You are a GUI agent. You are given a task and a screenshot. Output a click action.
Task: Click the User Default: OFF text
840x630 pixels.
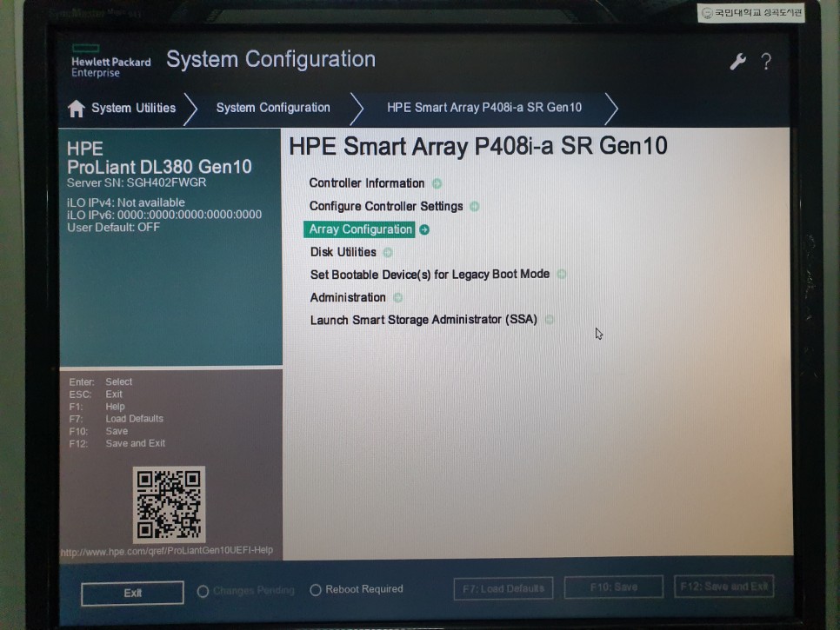(x=114, y=228)
